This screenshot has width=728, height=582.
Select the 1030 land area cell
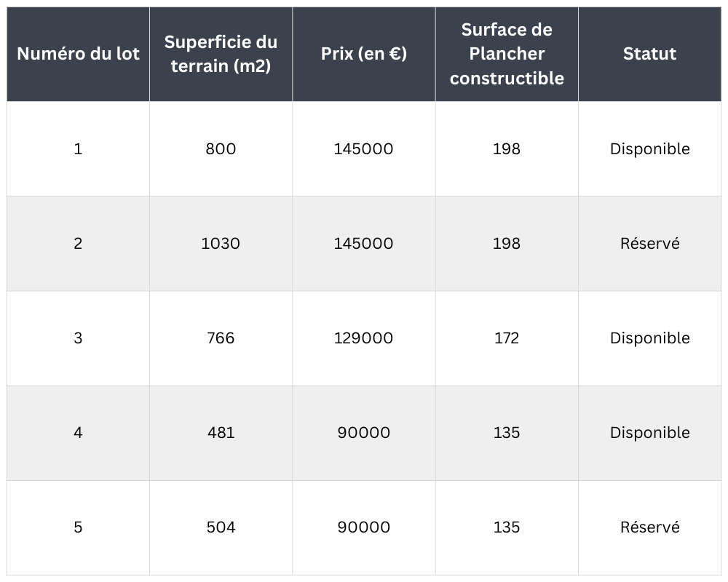coord(221,244)
